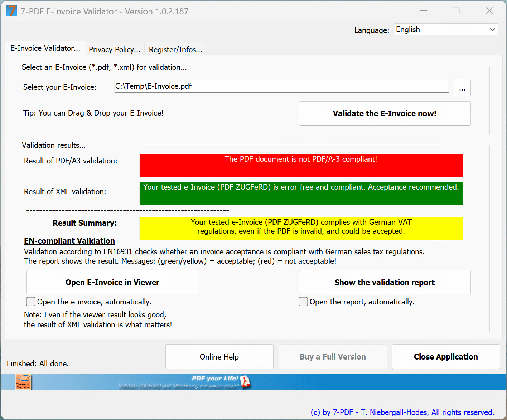Click the 'Language:' label
The width and height of the screenshot is (507, 420).
pyautogui.click(x=372, y=30)
